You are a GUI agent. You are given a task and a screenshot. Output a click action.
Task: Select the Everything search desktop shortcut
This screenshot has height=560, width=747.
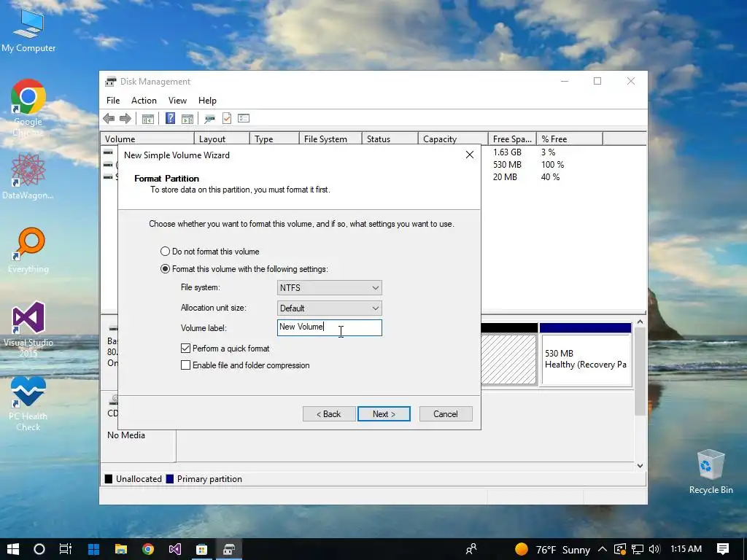(x=28, y=251)
